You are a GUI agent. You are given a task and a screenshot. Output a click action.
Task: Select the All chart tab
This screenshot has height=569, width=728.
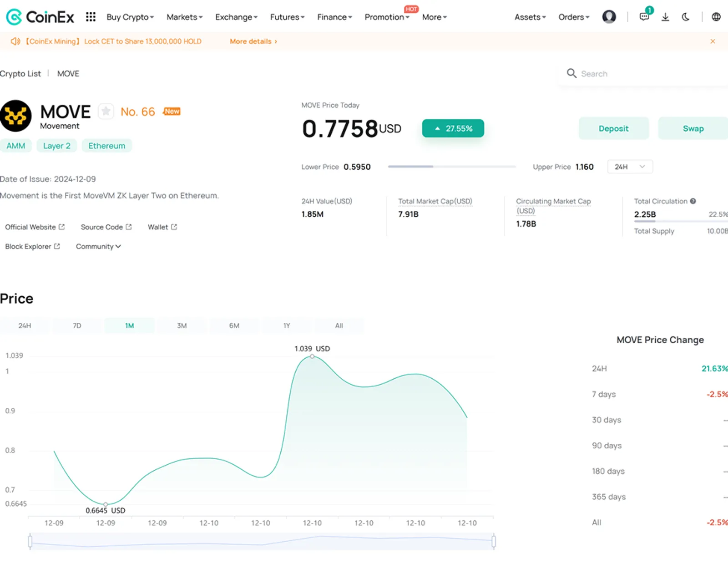tap(339, 325)
